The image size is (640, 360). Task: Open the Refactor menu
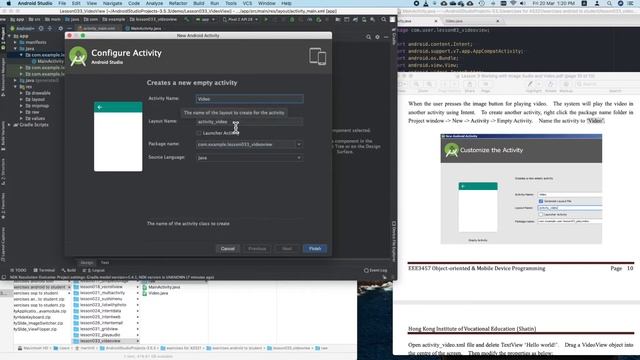coord(178,3)
